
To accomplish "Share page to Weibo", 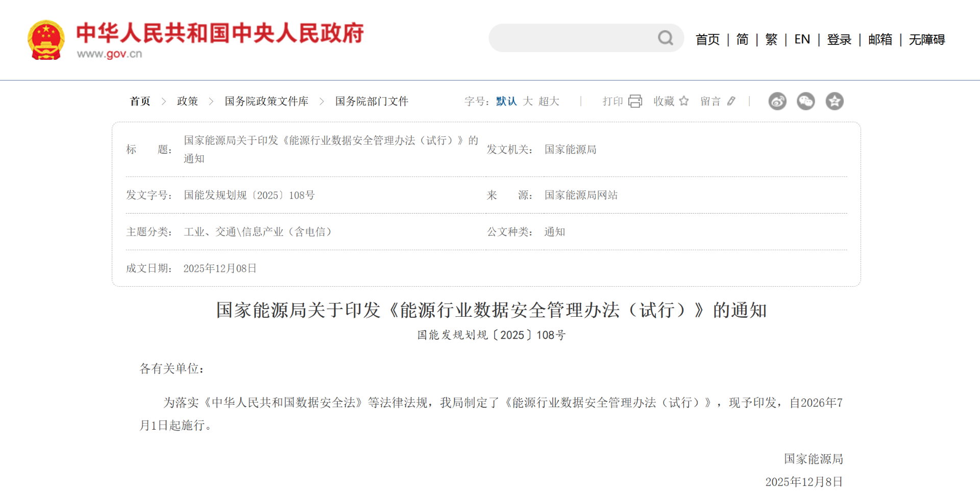I will coord(777,101).
